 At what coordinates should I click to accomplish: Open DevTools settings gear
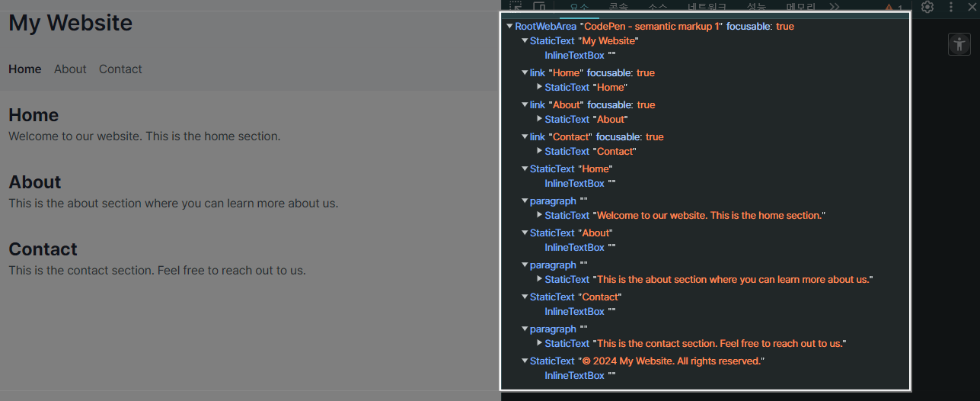(927, 7)
